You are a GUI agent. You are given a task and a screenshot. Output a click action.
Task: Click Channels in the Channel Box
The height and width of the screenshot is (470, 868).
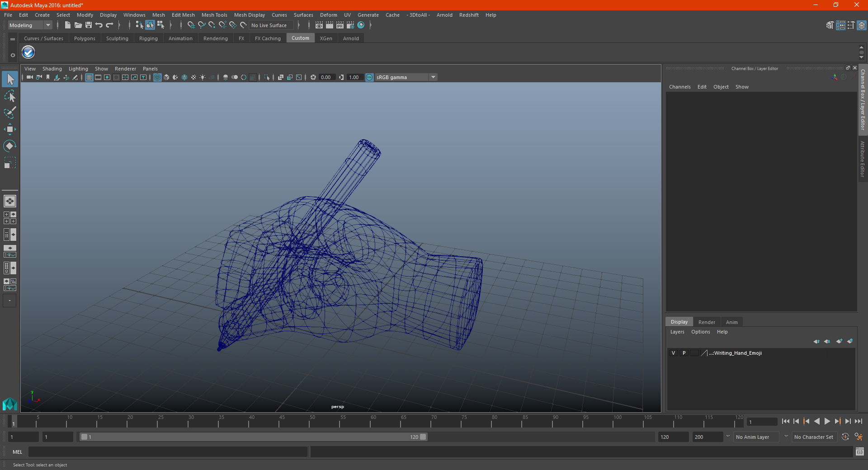tap(679, 87)
